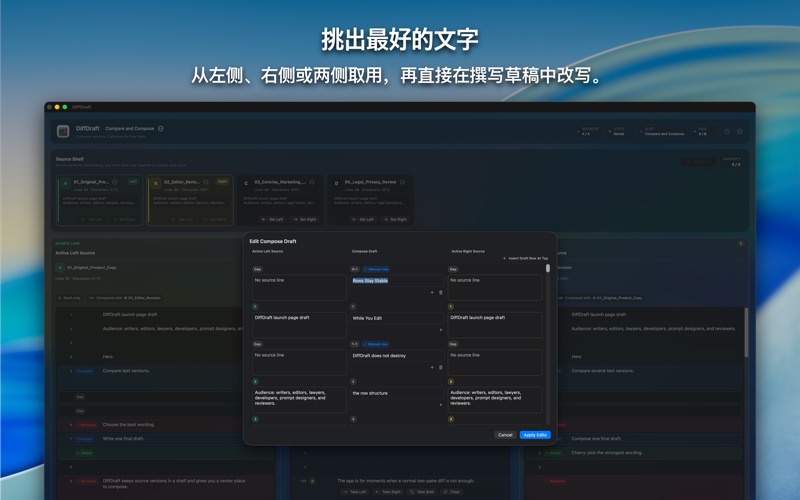Click the Active Left Source heading in lane
The width and height of the screenshot is (800, 500).
click(x=75, y=253)
